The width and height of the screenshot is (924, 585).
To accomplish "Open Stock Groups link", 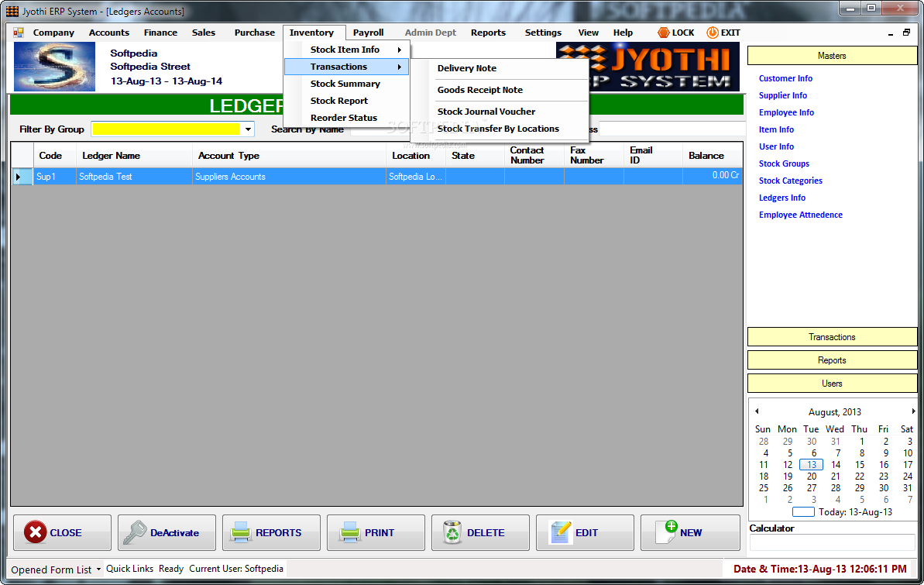I will (x=784, y=164).
